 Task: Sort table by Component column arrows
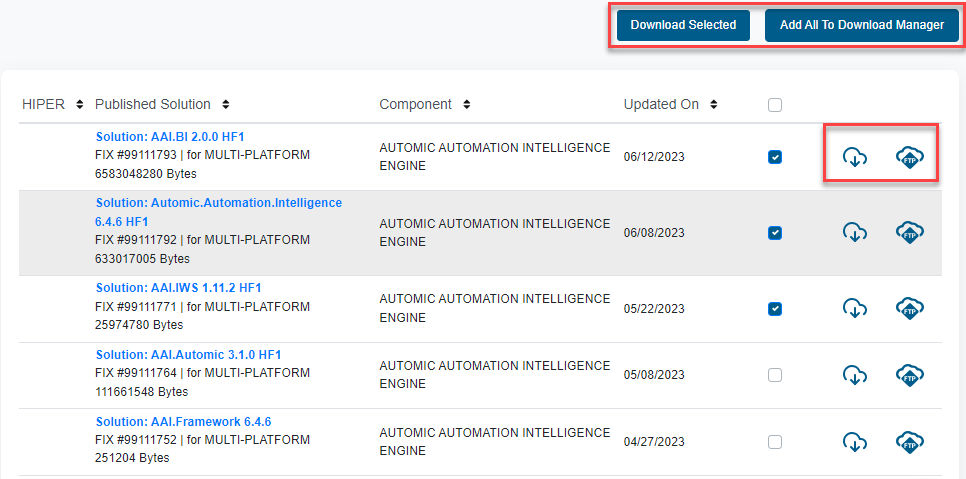[x=467, y=105]
